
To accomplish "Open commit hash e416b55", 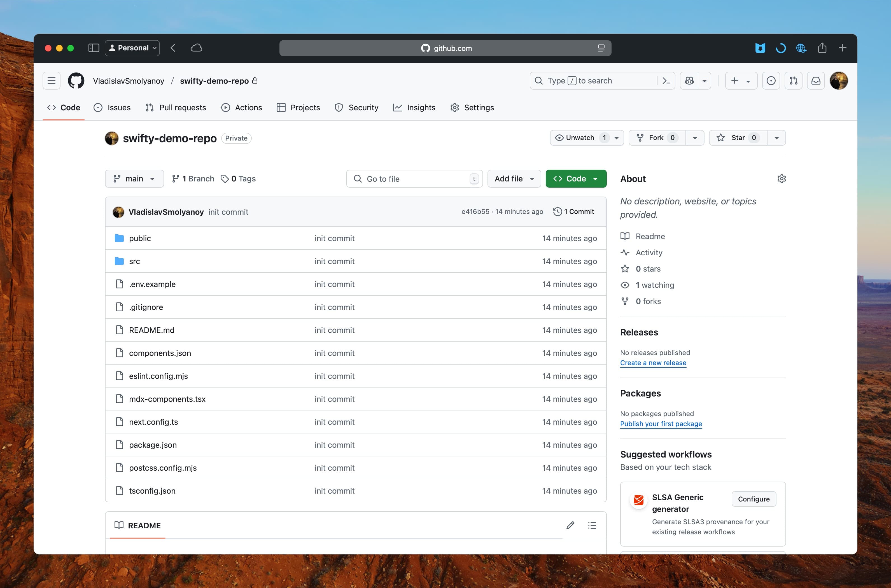I will (x=475, y=211).
